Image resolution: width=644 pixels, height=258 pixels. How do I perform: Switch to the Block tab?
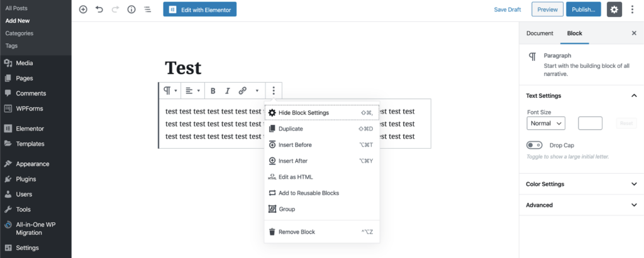[575, 33]
